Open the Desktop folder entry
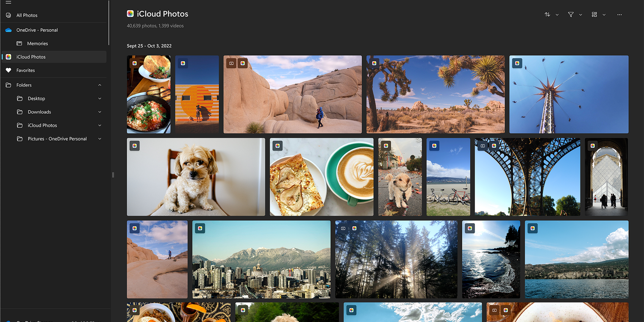Viewport: 644px width, 322px height. coord(54,99)
